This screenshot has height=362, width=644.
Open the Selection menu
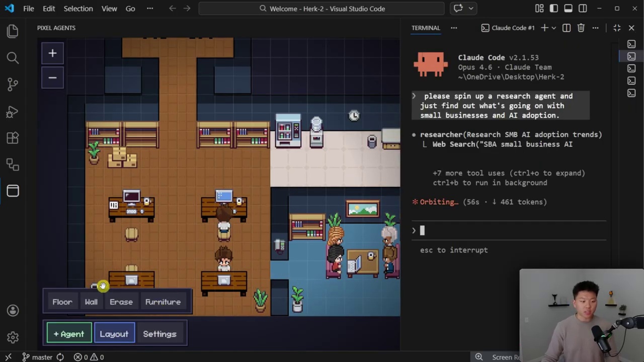[x=78, y=9]
